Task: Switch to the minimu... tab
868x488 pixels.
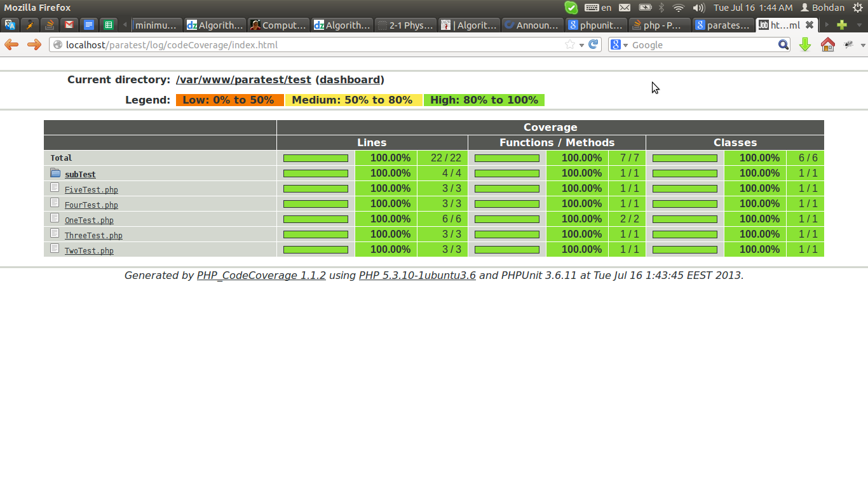Action: pos(156,25)
